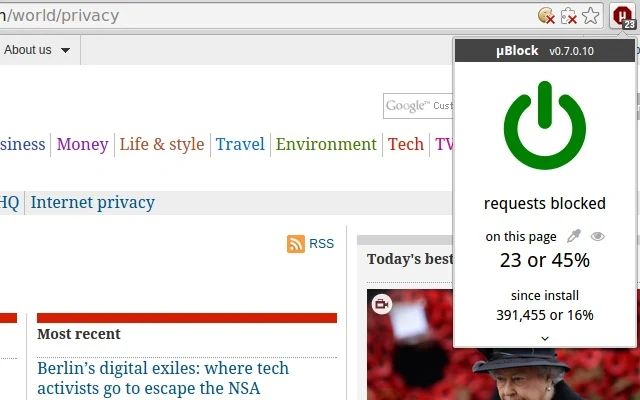Viewport: 640px width, 400px height.
Task: Open the Life & style section
Action: pos(162,144)
